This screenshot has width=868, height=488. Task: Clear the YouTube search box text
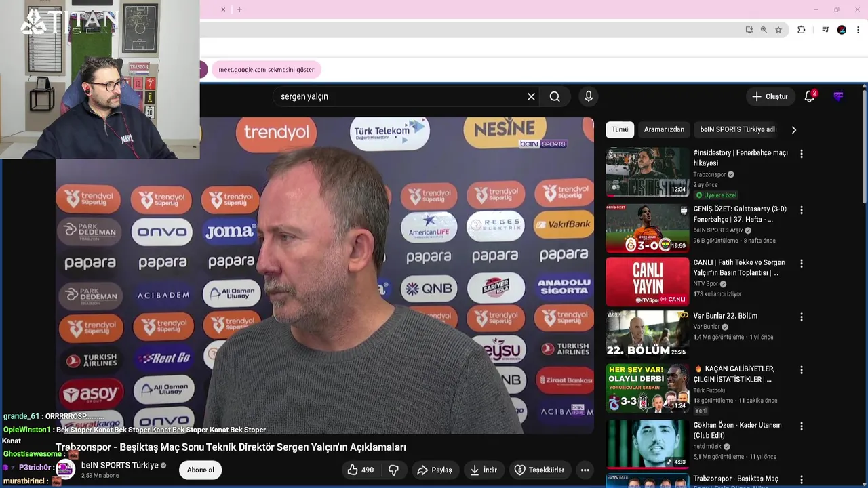[x=531, y=97]
